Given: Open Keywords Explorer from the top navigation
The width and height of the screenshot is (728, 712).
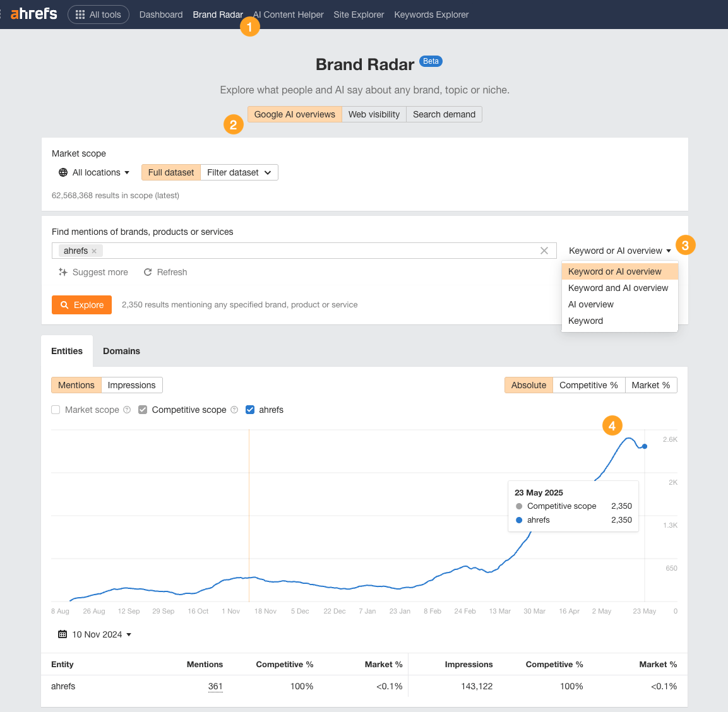Looking at the screenshot, I should click(x=431, y=15).
